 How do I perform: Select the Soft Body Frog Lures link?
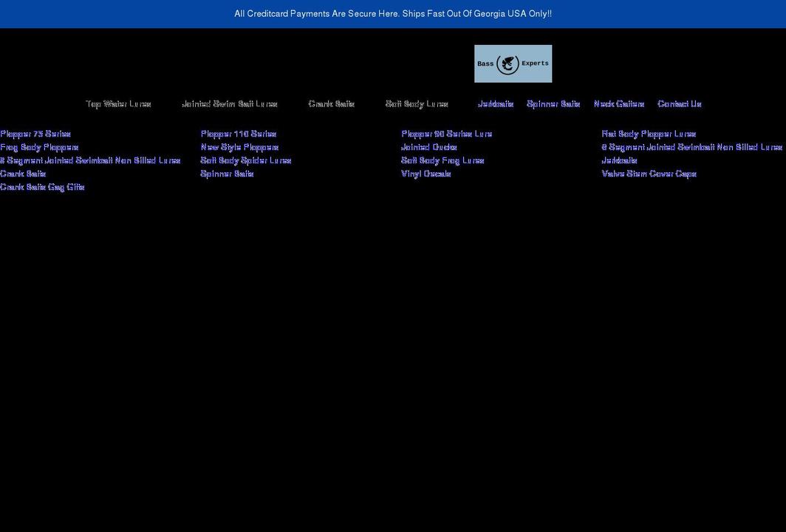(x=442, y=160)
